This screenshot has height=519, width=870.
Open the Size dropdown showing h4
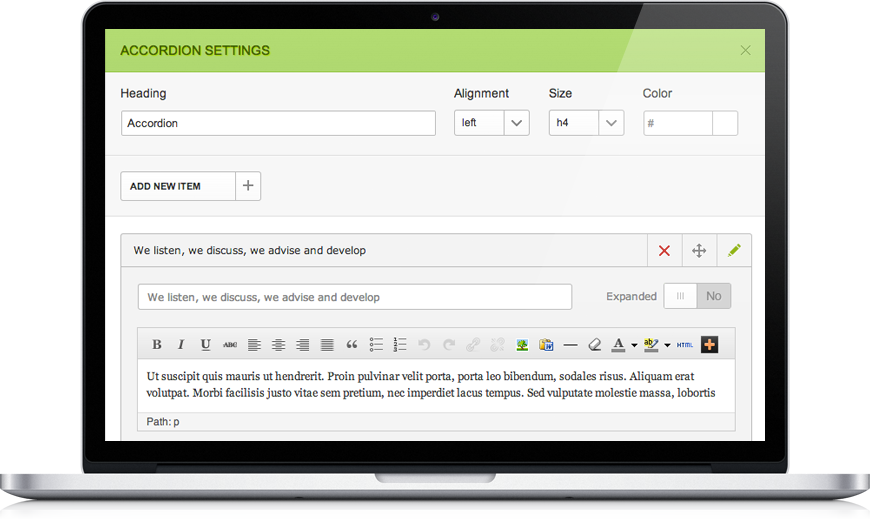[x=586, y=123]
